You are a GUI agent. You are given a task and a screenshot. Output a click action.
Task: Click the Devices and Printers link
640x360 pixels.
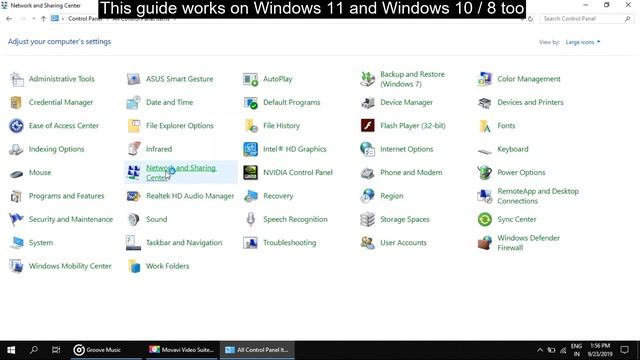pyautogui.click(x=530, y=102)
